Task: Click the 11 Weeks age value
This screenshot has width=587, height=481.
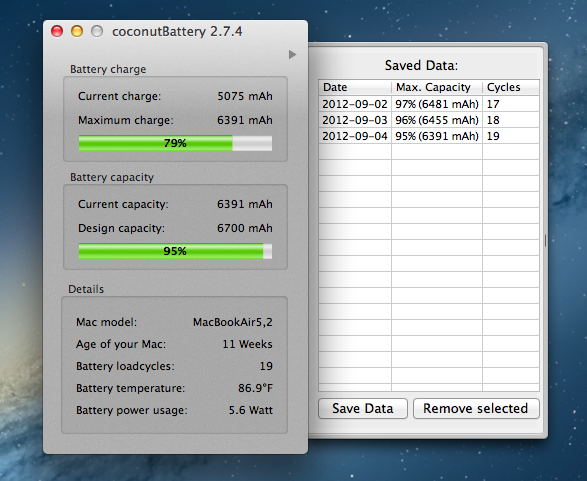Action: pyautogui.click(x=247, y=344)
